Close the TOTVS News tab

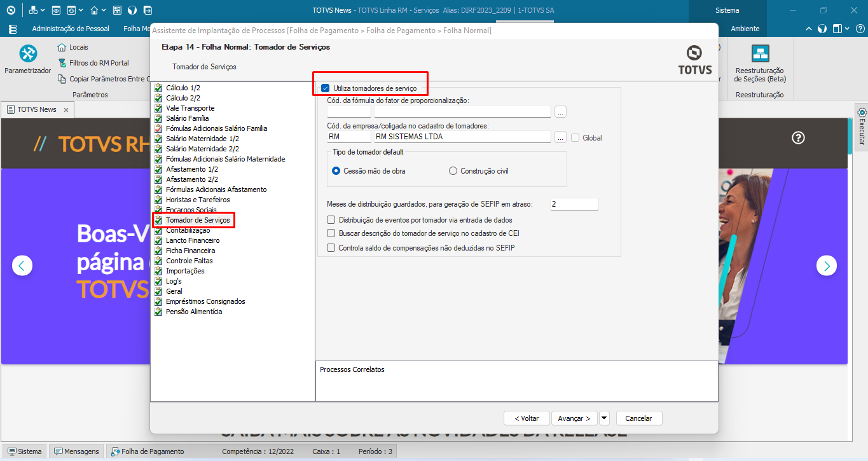click(66, 109)
